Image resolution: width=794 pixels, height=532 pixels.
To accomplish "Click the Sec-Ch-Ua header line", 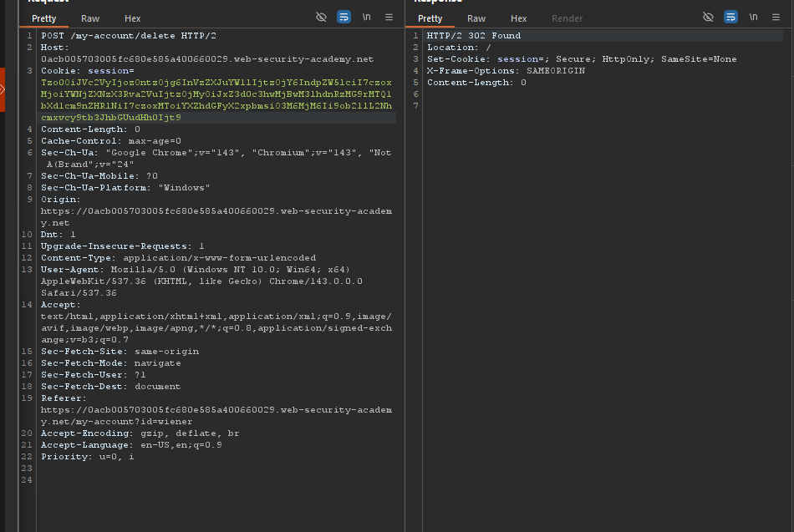I will coord(216,158).
